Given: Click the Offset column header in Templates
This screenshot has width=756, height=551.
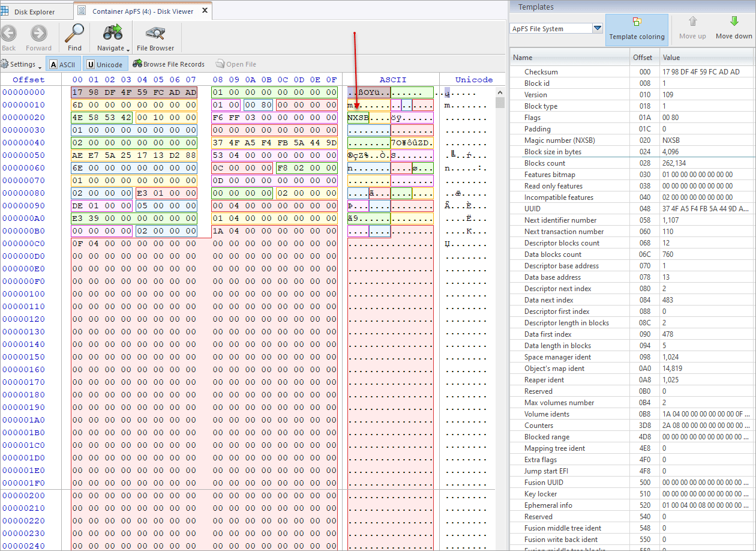Looking at the screenshot, I should click(643, 58).
